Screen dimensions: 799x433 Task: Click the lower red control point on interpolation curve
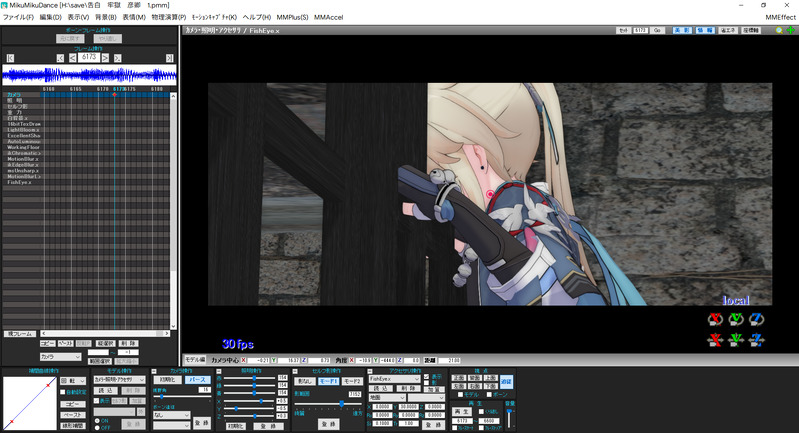point(11,422)
